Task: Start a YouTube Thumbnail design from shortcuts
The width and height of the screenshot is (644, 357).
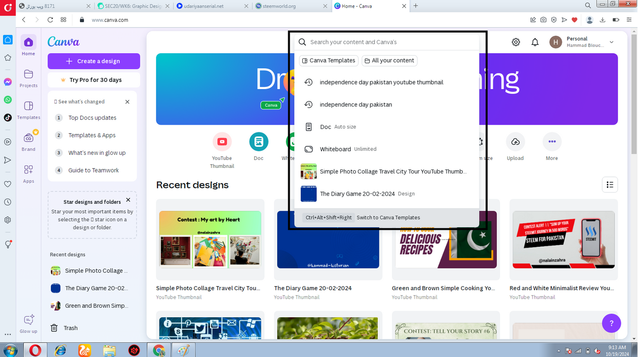Action: (x=222, y=142)
